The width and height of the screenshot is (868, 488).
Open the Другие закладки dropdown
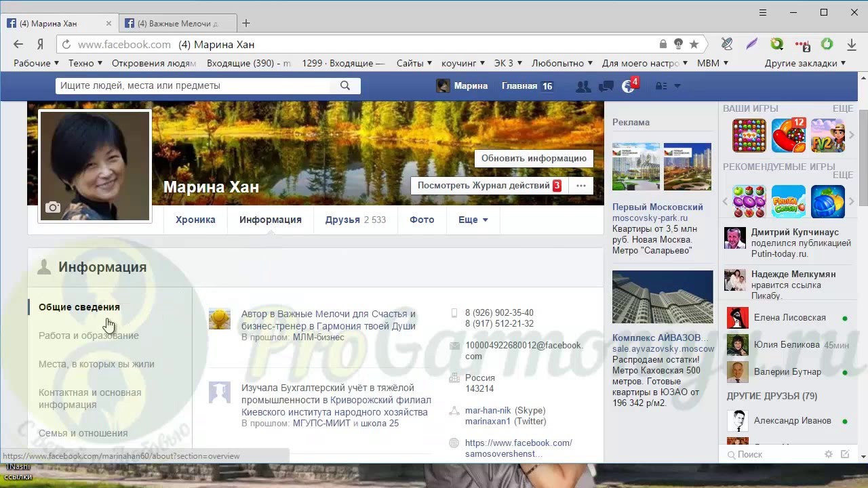coord(806,63)
